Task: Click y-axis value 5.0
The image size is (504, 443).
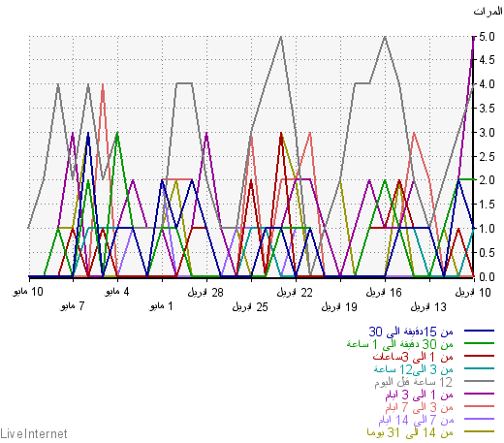Action: [x=487, y=37]
